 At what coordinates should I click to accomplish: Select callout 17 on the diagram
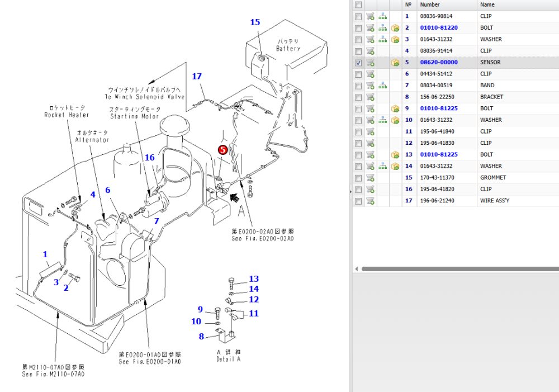[197, 77]
